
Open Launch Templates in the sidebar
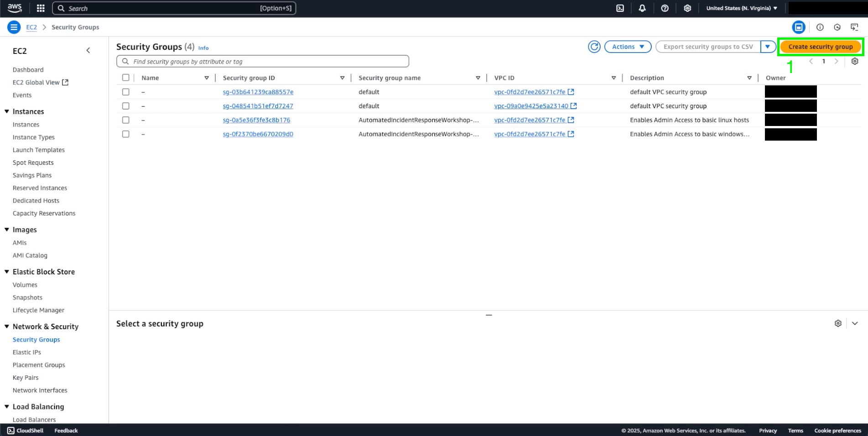(39, 150)
